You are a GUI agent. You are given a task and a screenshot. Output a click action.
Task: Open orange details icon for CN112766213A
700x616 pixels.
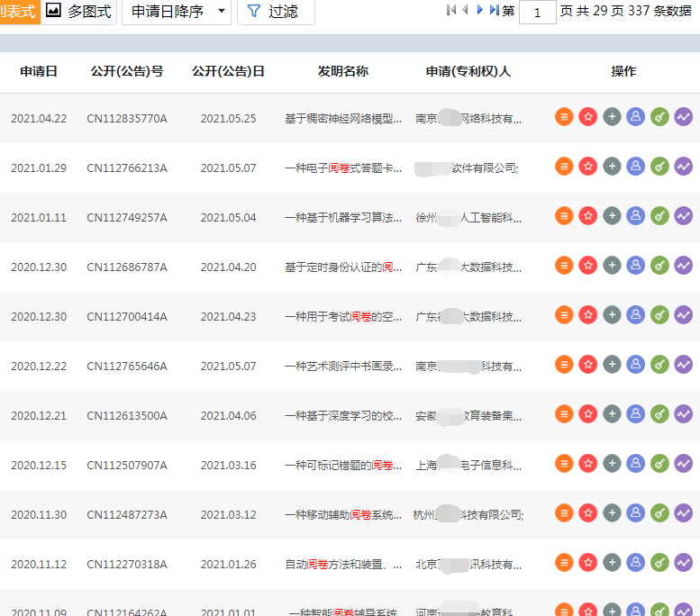(564, 167)
